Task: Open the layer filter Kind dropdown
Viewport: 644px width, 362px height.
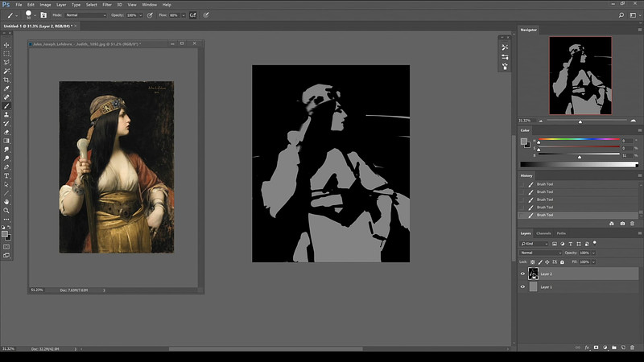Action: (x=535, y=244)
